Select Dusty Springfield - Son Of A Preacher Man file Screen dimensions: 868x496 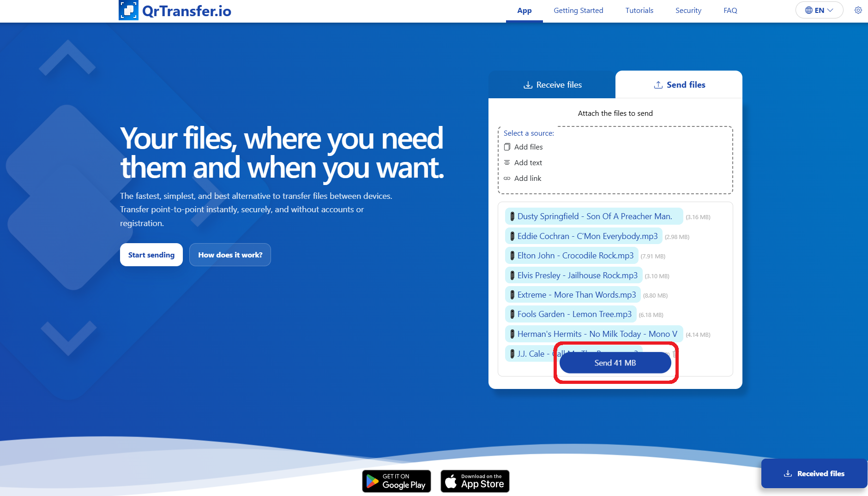(x=594, y=216)
